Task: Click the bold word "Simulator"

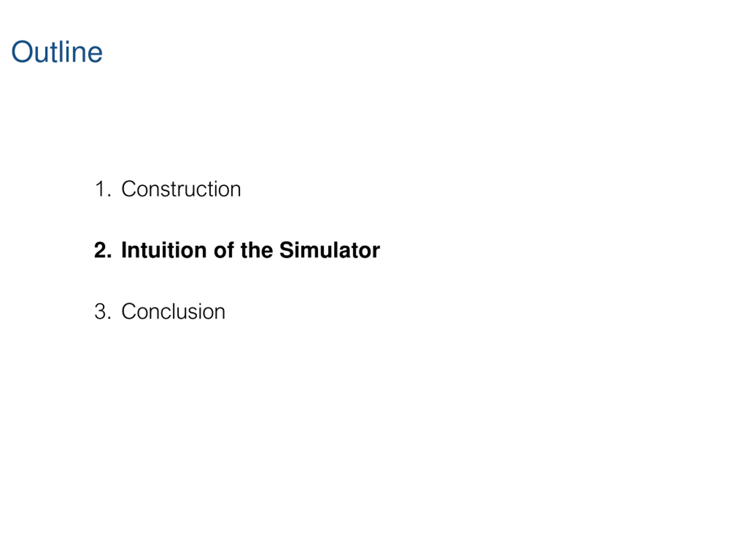Action: point(330,250)
